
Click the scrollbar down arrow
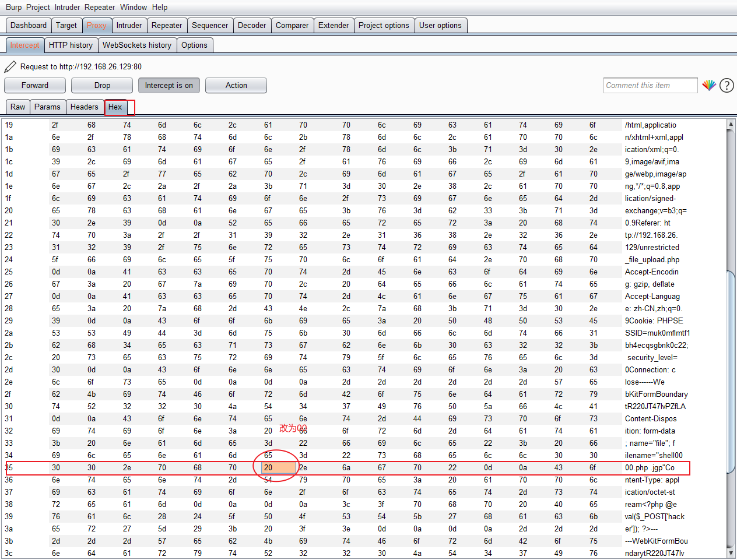pos(731,552)
